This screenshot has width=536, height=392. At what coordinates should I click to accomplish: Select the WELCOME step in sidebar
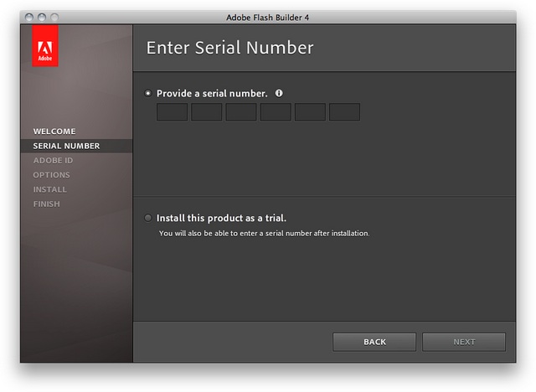tap(54, 132)
